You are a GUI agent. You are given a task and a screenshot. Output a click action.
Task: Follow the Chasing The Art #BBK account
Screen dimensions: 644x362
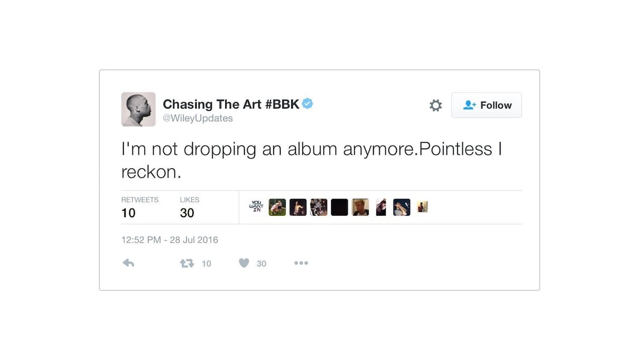pos(487,105)
